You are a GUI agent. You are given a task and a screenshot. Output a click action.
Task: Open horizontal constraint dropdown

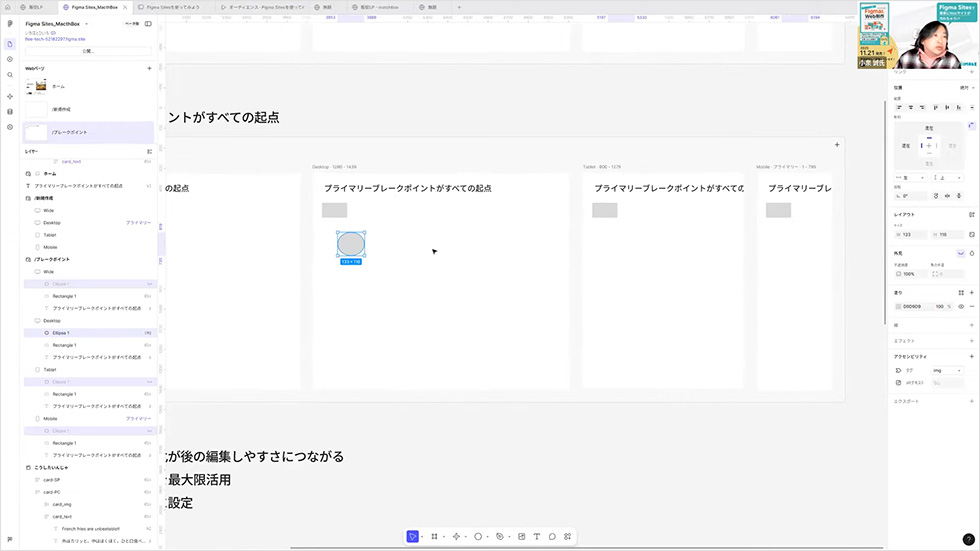click(x=911, y=177)
